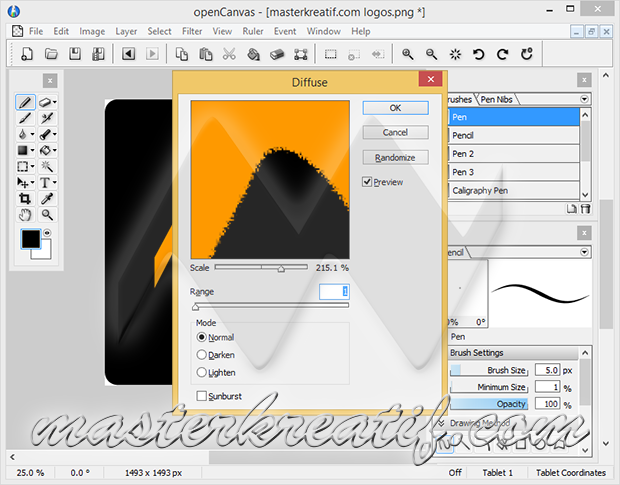Viewport: 620px width, 485px height.
Task: Select Darken mode radio button
Action: 201,355
